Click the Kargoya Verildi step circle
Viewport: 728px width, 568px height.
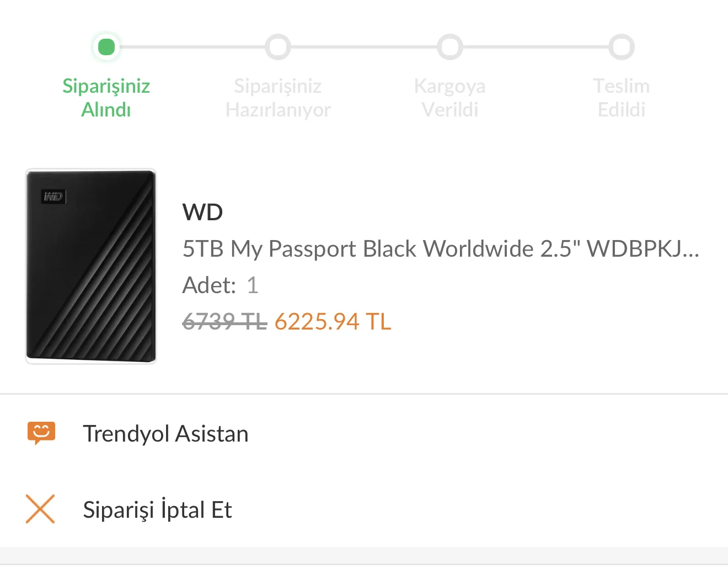coord(450,47)
